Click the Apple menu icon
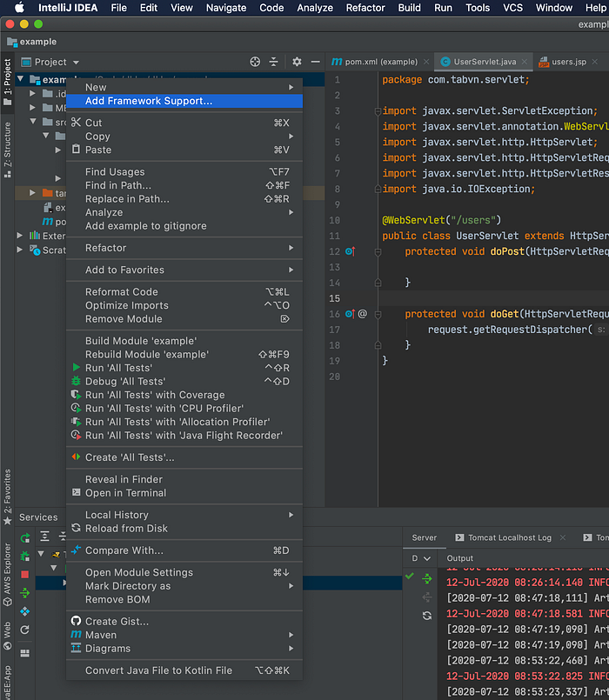609x700 pixels. pos(19,8)
